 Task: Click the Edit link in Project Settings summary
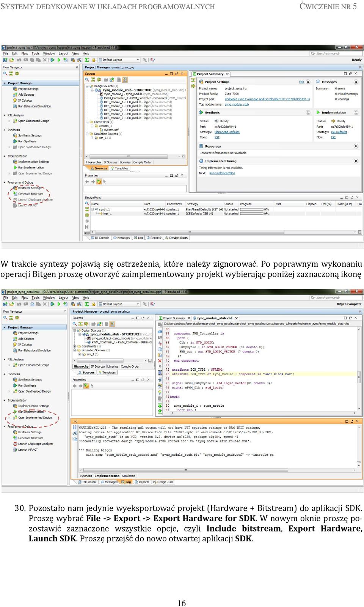tap(301, 82)
